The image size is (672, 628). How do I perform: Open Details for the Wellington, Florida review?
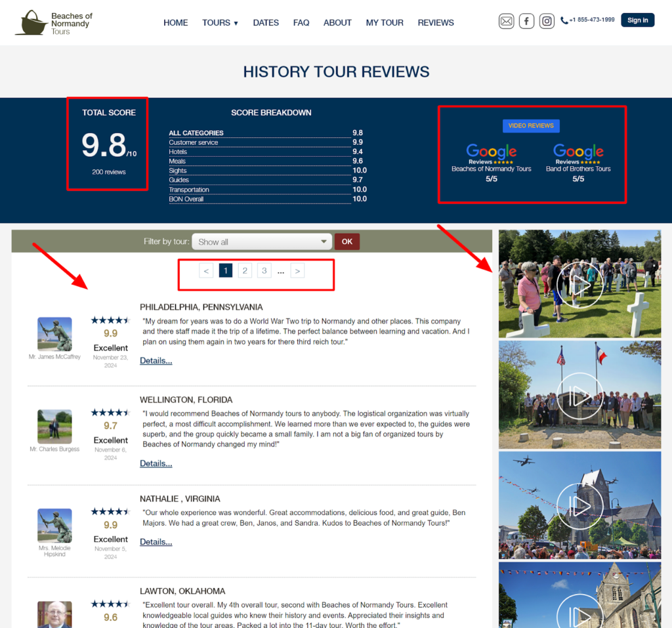(x=156, y=464)
